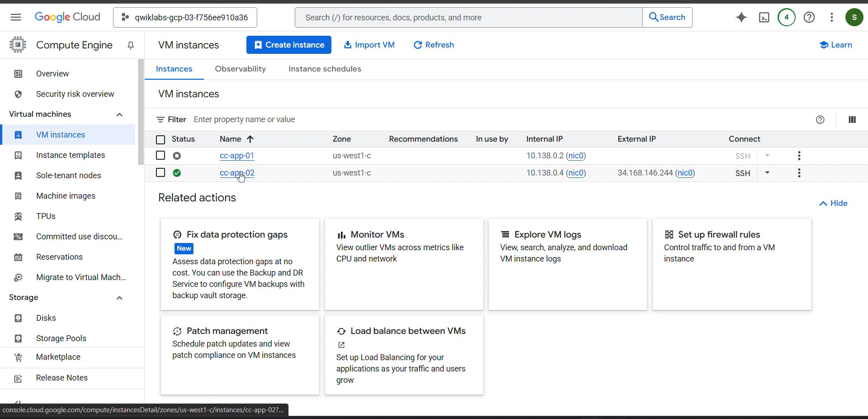Open the top bar three-dot settings menu
This screenshot has height=419, width=868.
coord(832,17)
